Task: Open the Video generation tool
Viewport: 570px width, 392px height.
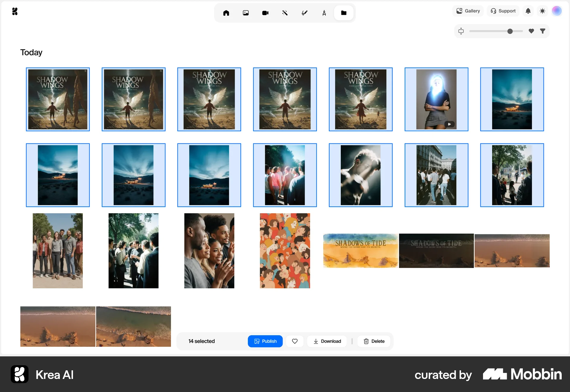Action: click(265, 13)
